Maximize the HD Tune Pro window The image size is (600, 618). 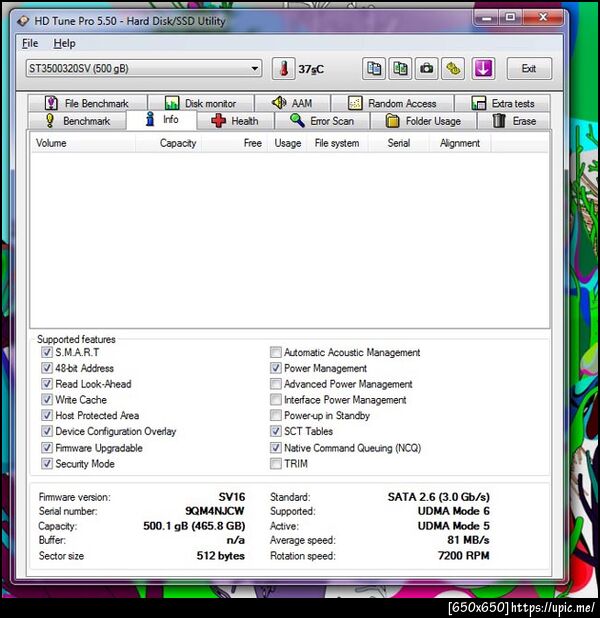click(x=510, y=17)
